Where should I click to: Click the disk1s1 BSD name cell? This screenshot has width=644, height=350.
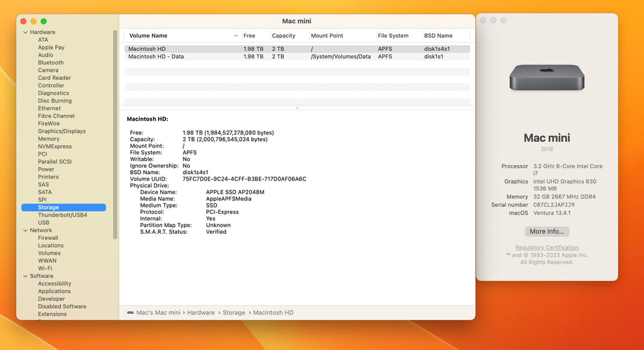point(433,57)
